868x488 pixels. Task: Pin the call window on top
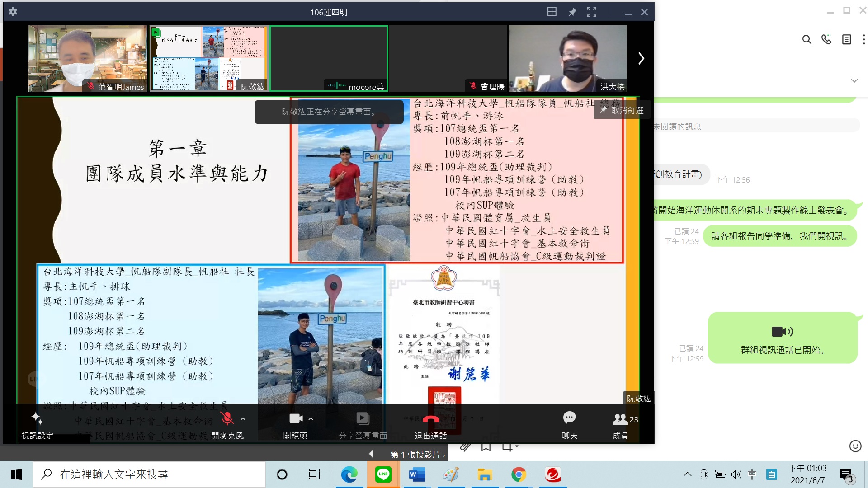[x=572, y=12]
